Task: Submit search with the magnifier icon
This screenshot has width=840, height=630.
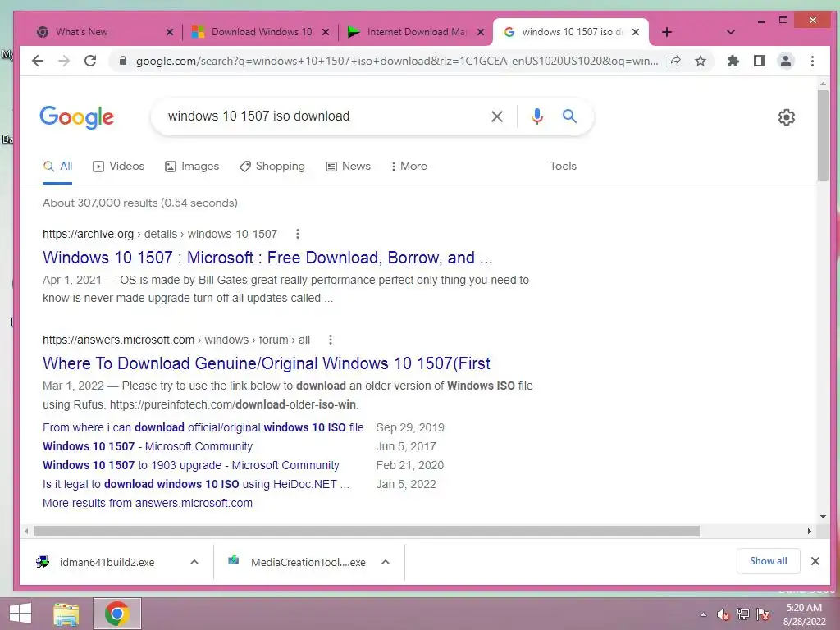Action: coord(569,116)
